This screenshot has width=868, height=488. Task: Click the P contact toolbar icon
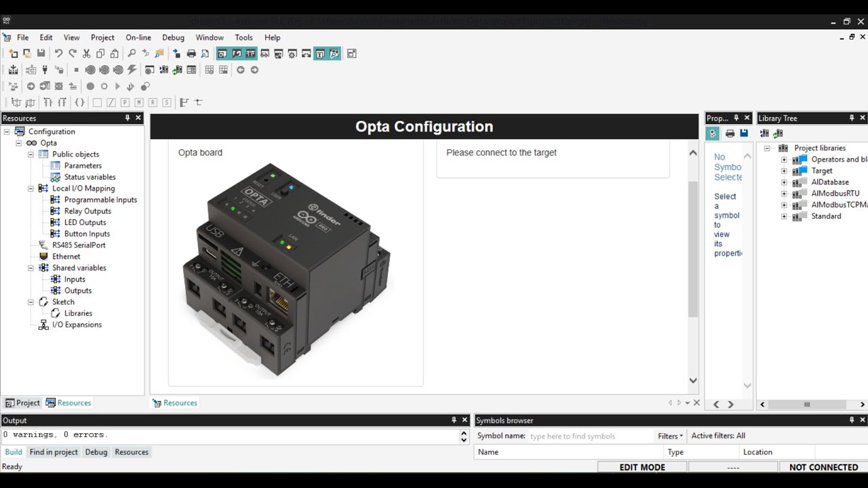point(125,102)
